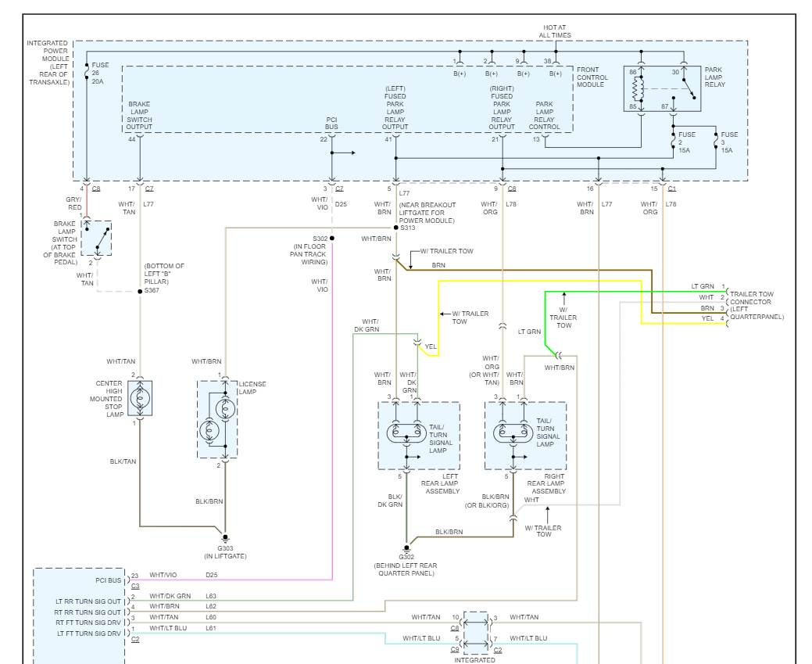Click the center high mounted stop lamp bulb symbol
The image size is (812, 664).
point(140,398)
